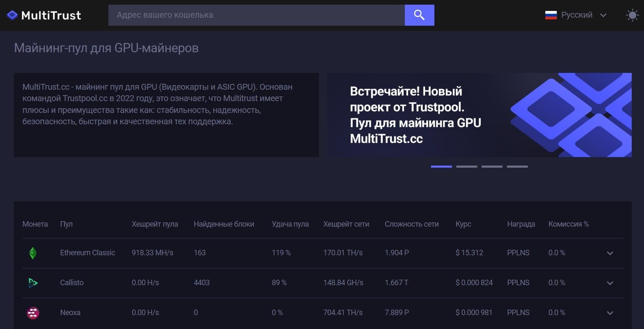Click the Найденные блоки column header

(x=224, y=224)
